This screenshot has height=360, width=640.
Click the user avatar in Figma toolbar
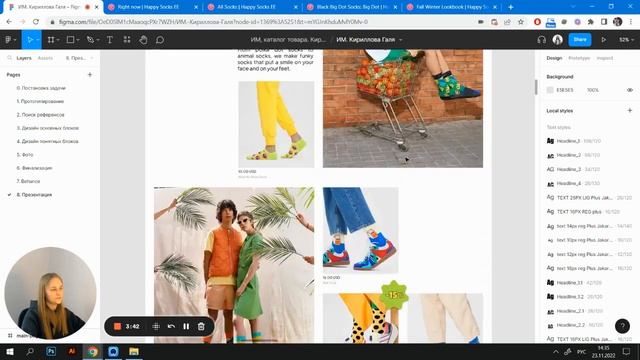click(558, 40)
